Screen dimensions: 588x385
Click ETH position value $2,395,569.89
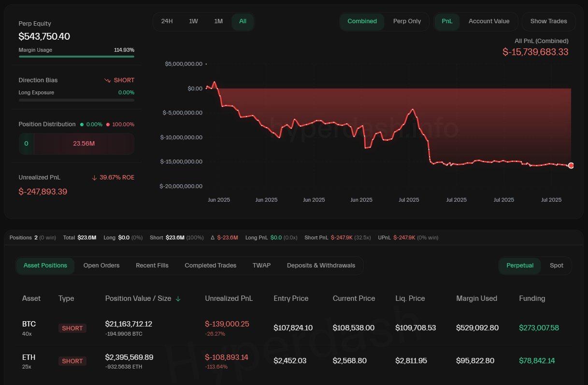129,357
